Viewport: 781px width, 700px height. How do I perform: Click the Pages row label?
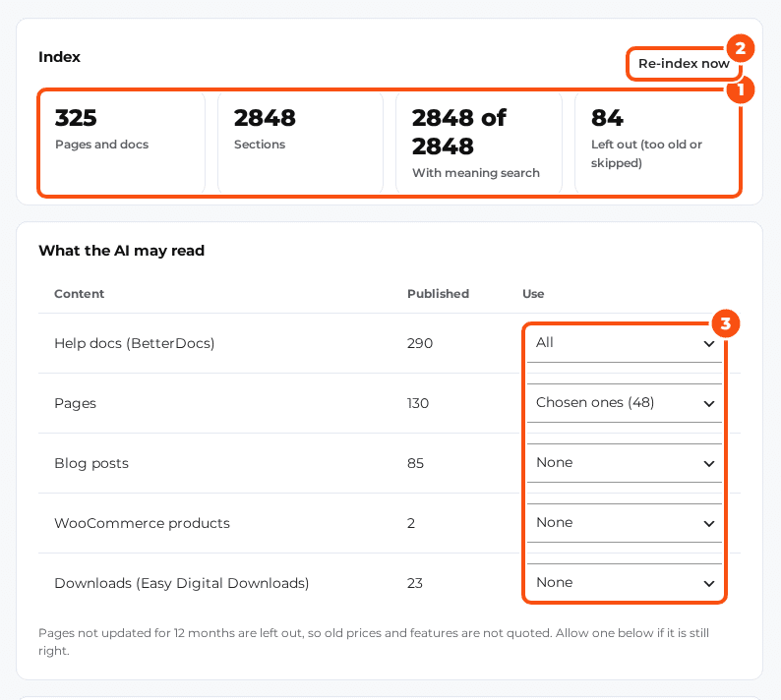pyautogui.click(x=75, y=403)
